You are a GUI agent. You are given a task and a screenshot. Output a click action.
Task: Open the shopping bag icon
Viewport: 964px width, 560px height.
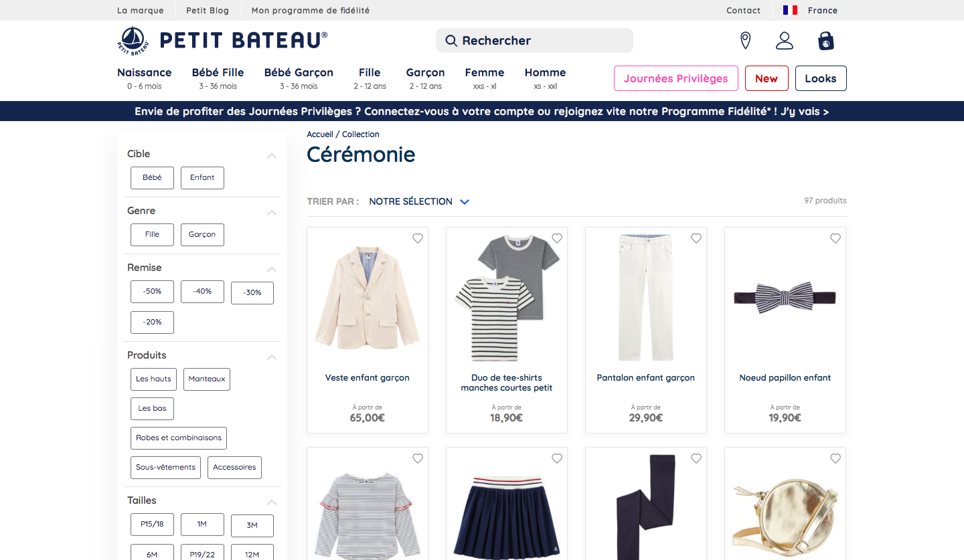tap(826, 41)
